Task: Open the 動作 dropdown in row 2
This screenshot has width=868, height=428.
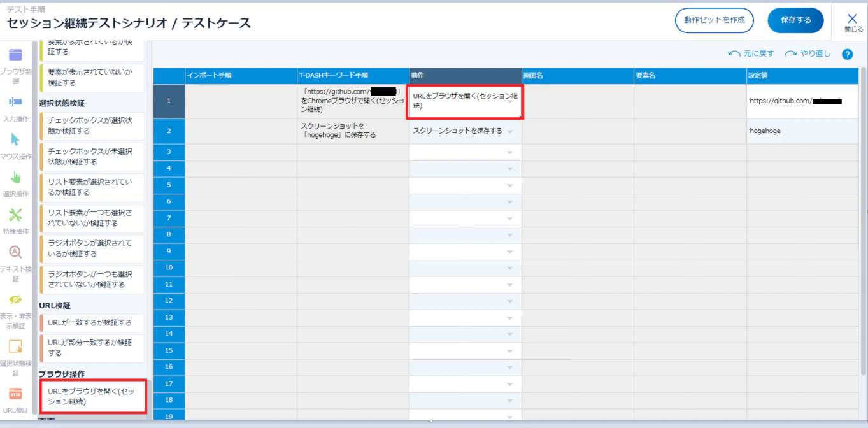Action: tap(510, 131)
